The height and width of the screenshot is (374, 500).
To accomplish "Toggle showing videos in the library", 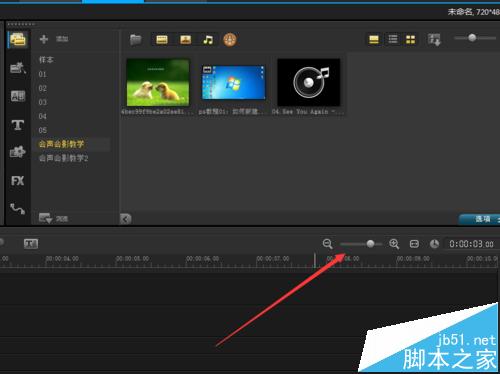I will click(x=162, y=40).
